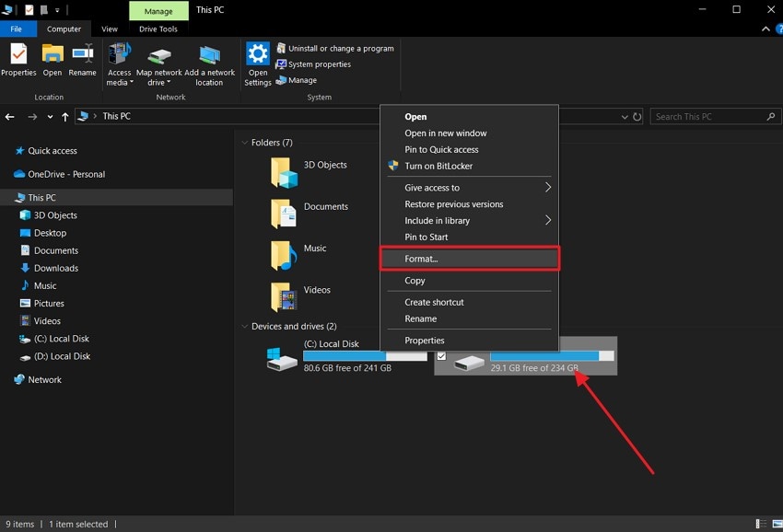
Task: Go back with the Back arrow
Action: coord(9,116)
